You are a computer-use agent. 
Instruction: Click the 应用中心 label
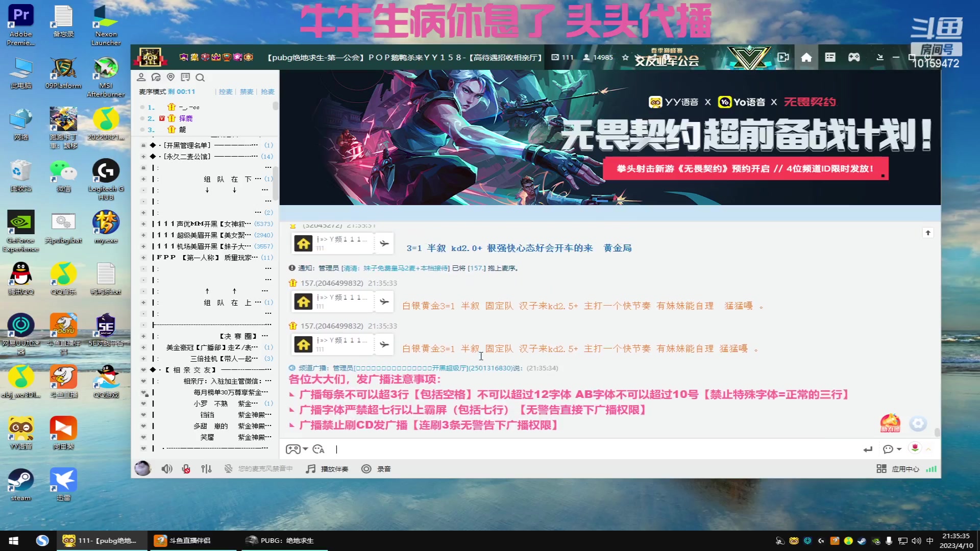905,469
